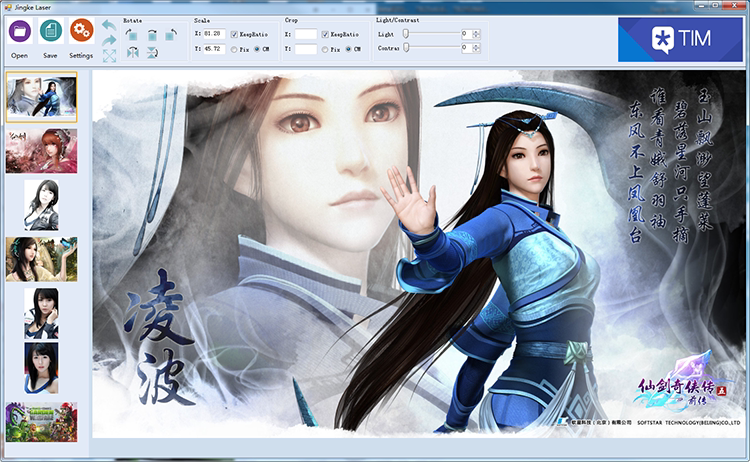The height and width of the screenshot is (462, 750).
Task: Click the middle rotate icon in the Rotate group
Action: [x=152, y=34]
